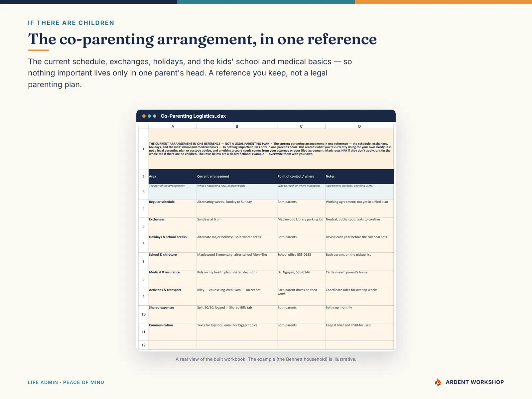The width and height of the screenshot is (532, 399).
Task: Click 'The part of the arrangement' hint cell
Action: click(173, 192)
